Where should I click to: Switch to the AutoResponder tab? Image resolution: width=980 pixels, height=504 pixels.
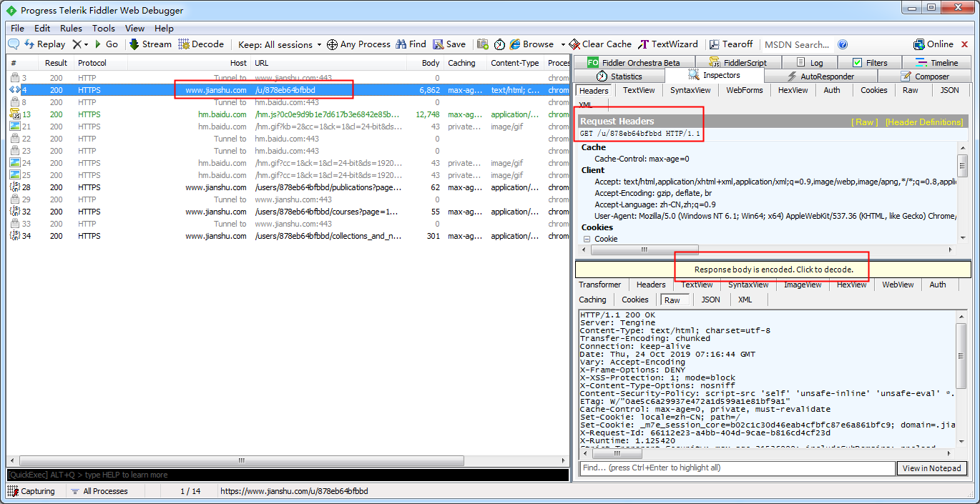(820, 76)
